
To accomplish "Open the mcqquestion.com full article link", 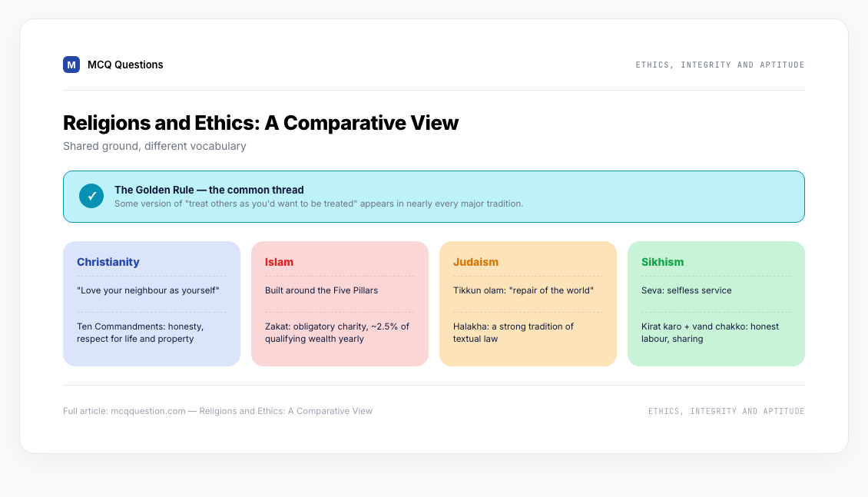I will click(147, 411).
